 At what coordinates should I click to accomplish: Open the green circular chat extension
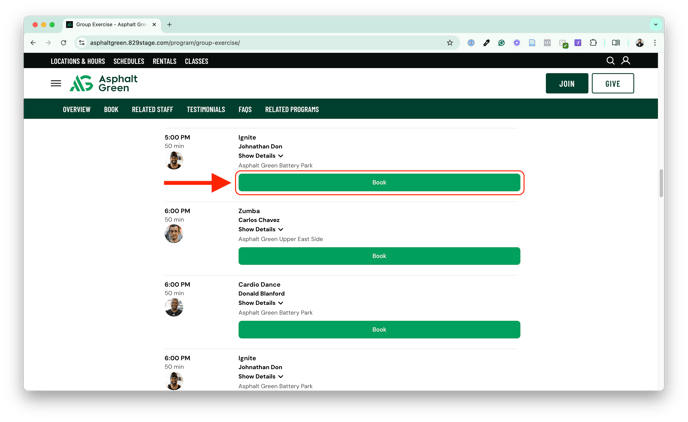[502, 43]
